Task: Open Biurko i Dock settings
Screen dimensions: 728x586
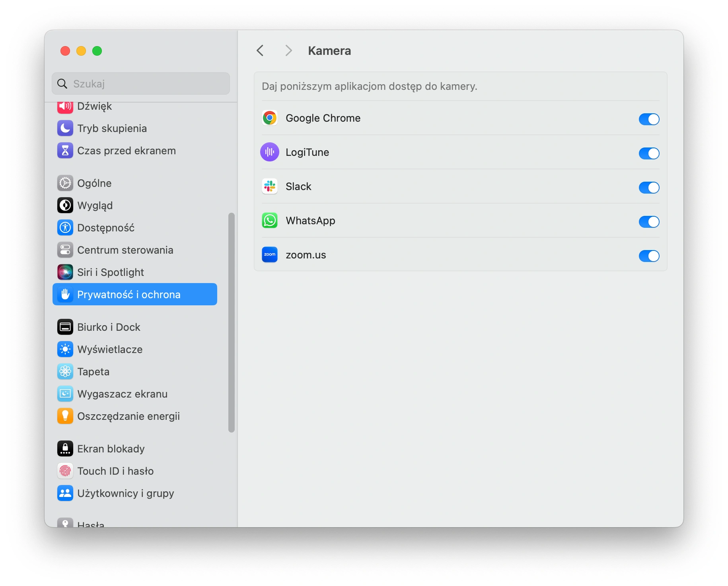Action: [135, 327]
